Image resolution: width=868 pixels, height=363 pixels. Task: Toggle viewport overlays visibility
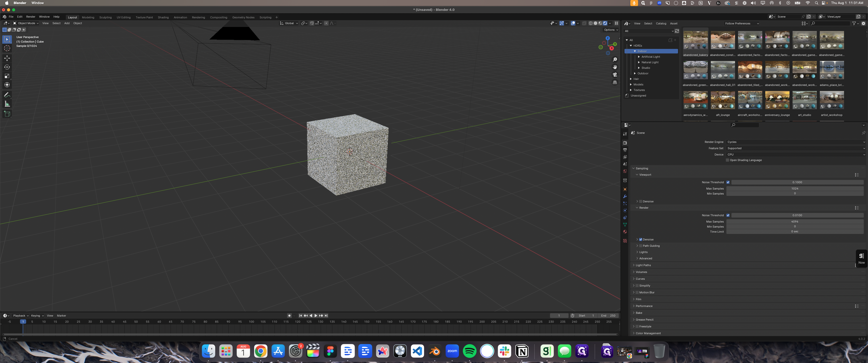[573, 23]
